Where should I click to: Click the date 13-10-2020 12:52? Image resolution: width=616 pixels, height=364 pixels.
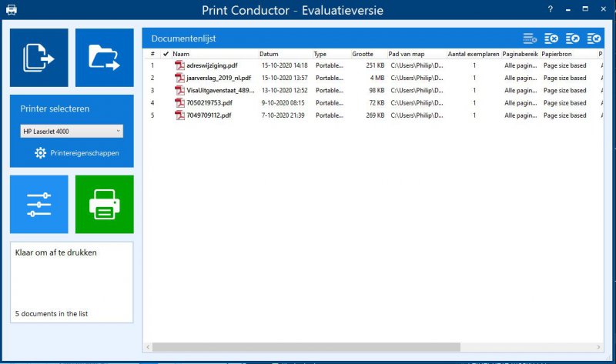pos(285,90)
